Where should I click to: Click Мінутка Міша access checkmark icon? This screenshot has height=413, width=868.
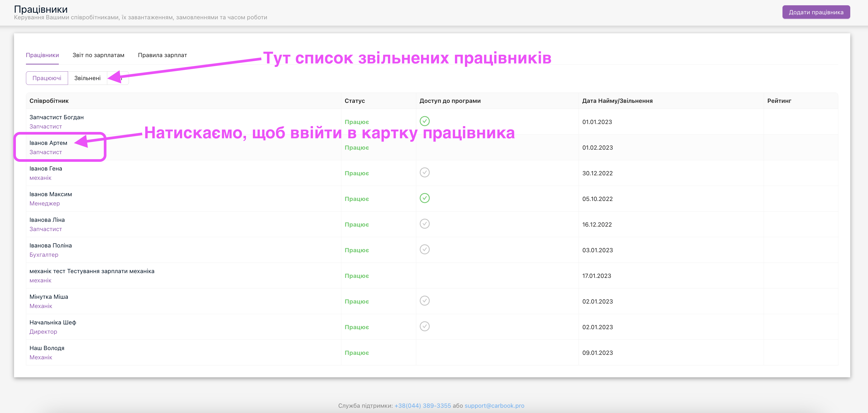click(x=424, y=301)
